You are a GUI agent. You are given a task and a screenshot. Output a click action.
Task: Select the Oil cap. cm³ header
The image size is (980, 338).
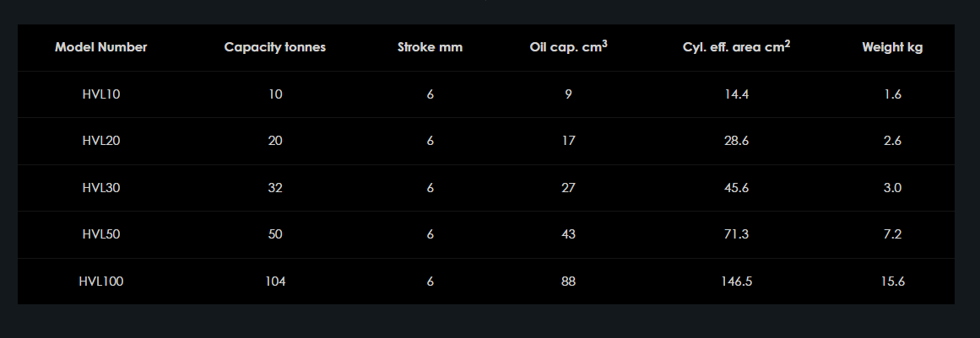coord(568,47)
